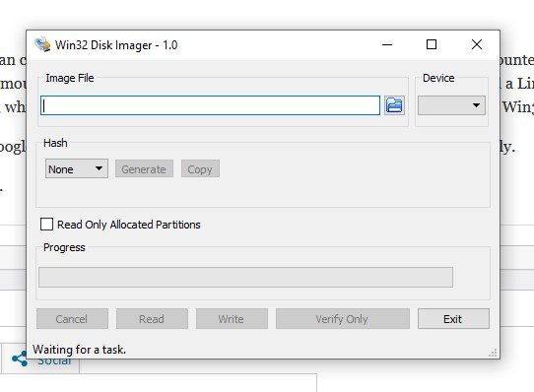Click the resize grip in the window corner
Screen dimensions: 534x392
pyautogui.click(x=493, y=353)
